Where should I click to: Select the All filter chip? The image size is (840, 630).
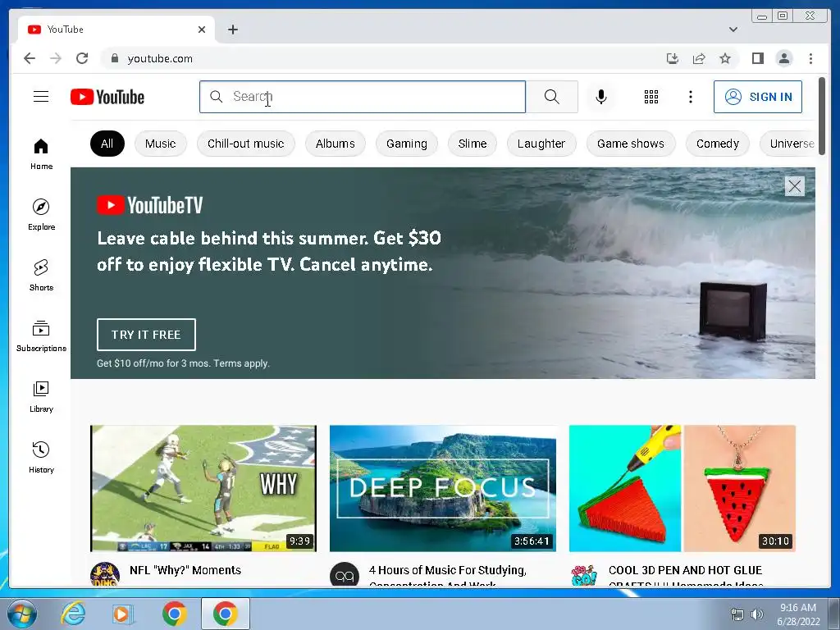click(x=107, y=144)
